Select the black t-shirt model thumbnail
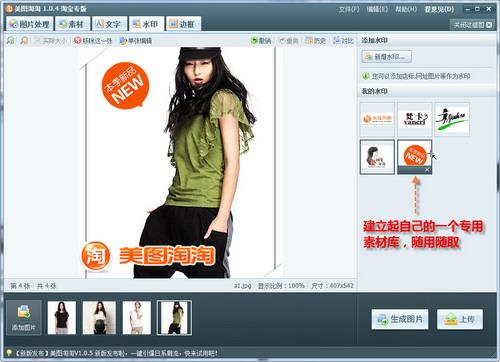 (x=62, y=317)
